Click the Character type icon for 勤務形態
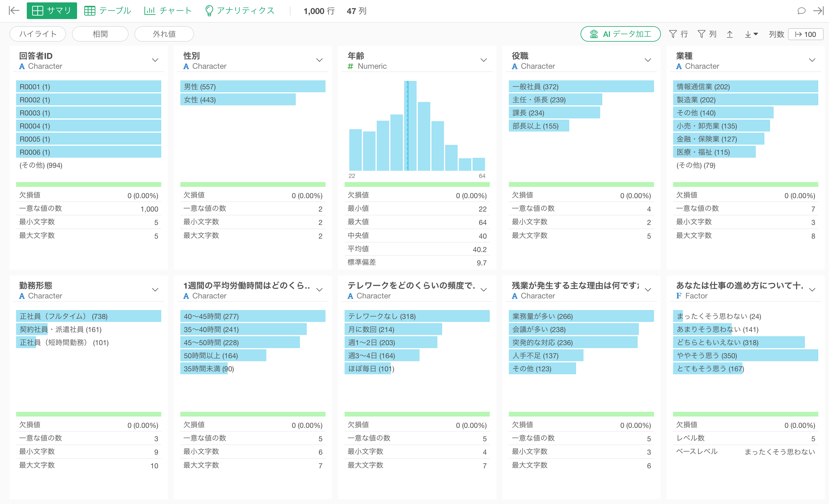Screen dimensions: 829x504 coord(22,296)
